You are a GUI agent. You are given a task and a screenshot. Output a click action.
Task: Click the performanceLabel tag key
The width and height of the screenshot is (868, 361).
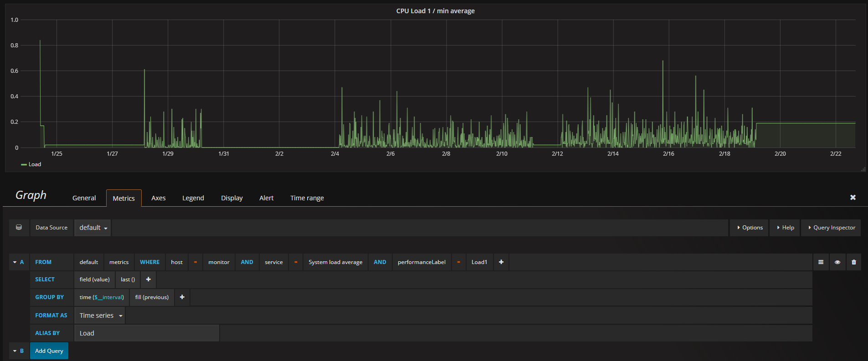click(x=421, y=262)
